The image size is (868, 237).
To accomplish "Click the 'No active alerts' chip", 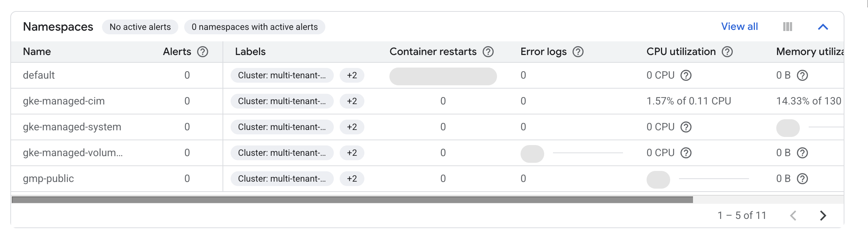I will pos(140,27).
